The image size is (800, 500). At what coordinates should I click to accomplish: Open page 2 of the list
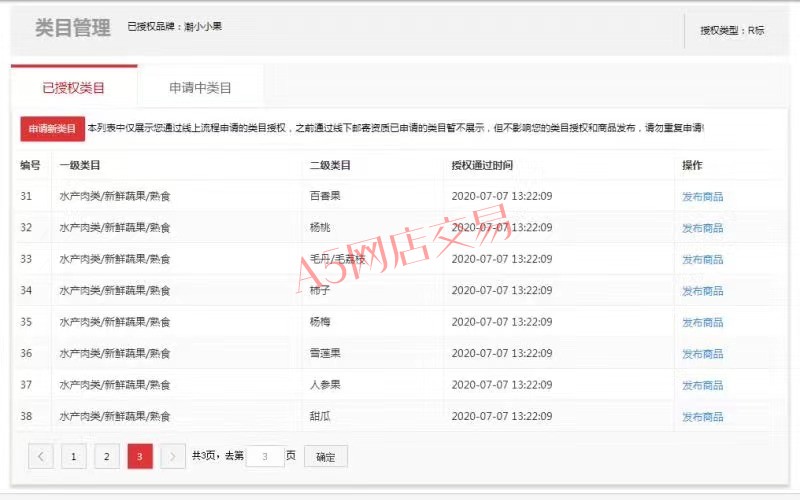click(106, 457)
